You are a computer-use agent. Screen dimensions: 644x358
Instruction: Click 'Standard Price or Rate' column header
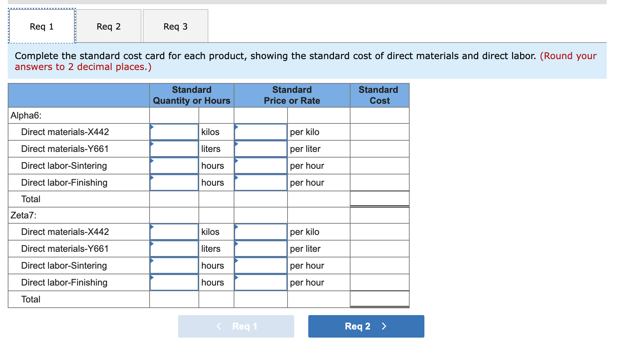pyautogui.click(x=292, y=95)
